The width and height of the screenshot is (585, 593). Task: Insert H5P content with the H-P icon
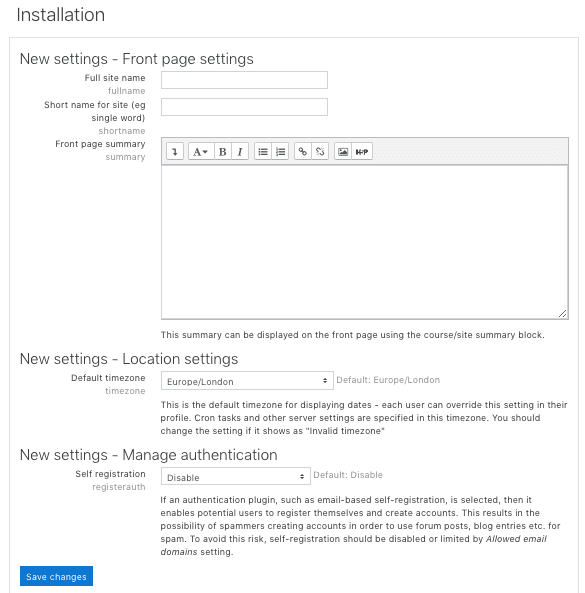click(362, 152)
